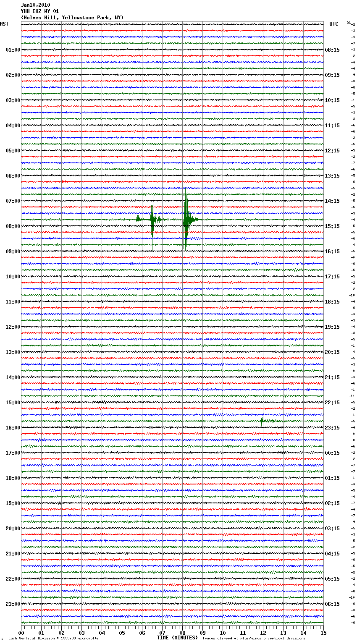Click minute tick "08" on the bottom axis
Viewport: 357px width, 644px height.
tap(182, 633)
